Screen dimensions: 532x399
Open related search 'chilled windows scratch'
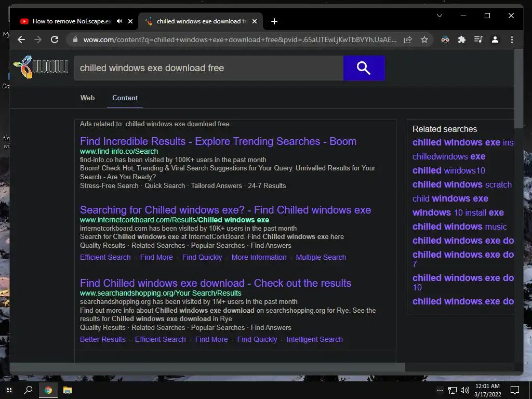pos(462,184)
